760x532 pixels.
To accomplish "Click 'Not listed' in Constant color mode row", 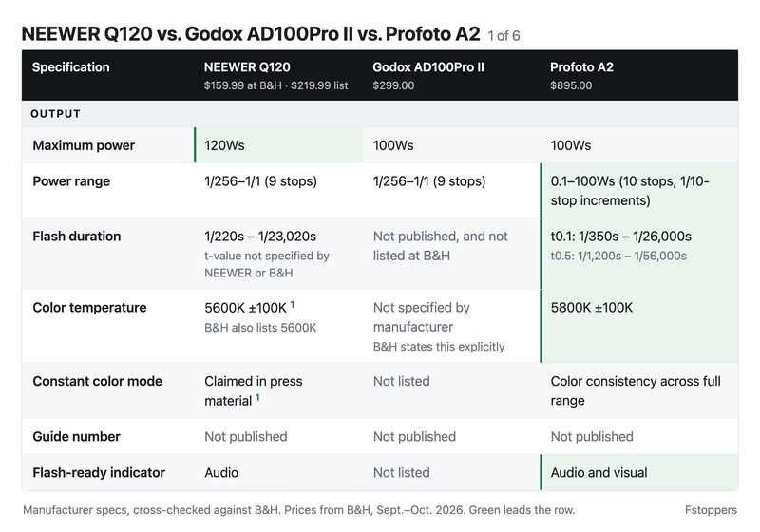I will point(401,381).
